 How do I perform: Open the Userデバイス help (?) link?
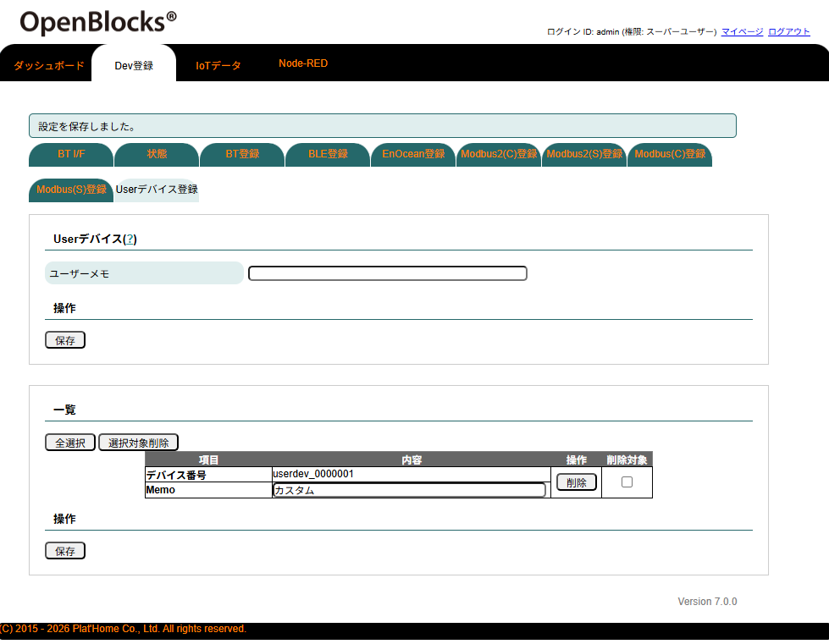point(130,239)
